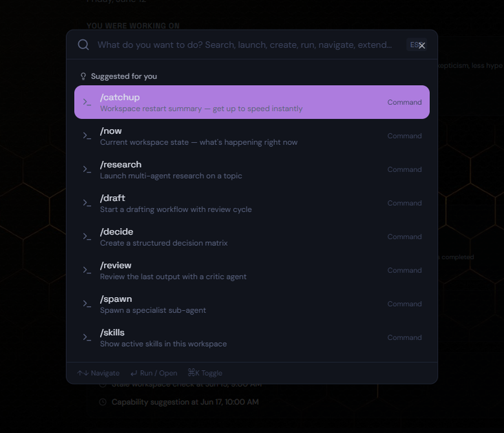Click the lightbulb icon next to Suggested for you

(x=83, y=76)
